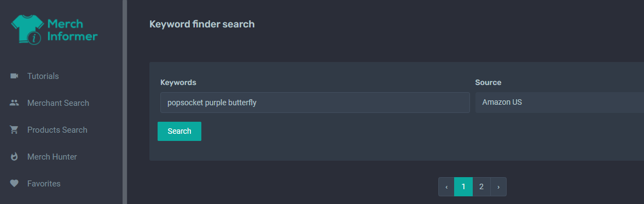Select Merch Hunter in the sidebar

52,157
